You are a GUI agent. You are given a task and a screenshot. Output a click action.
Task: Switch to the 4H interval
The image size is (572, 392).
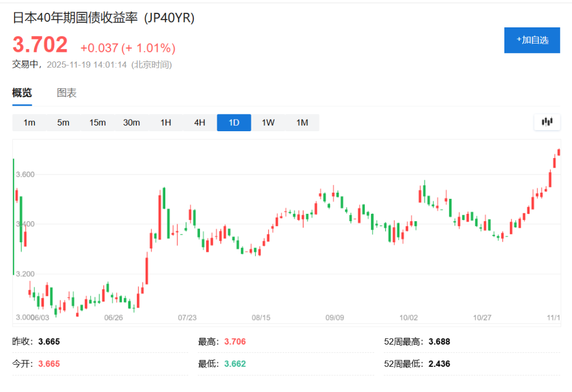(199, 122)
